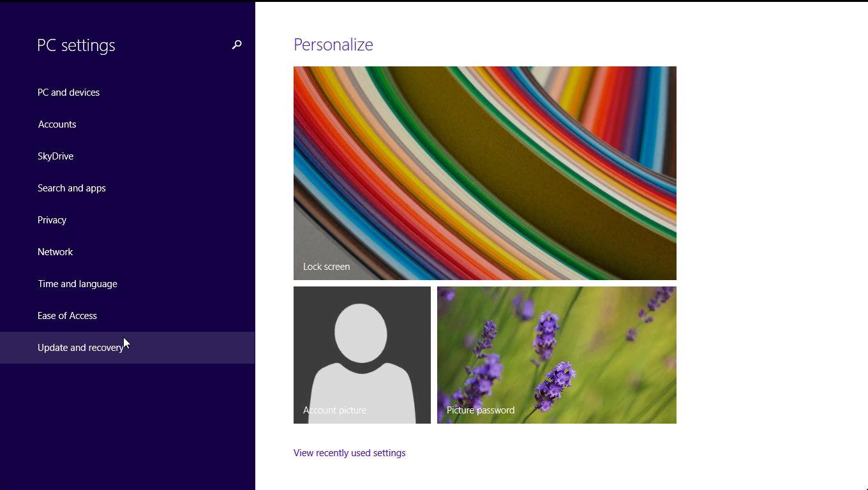Image resolution: width=868 pixels, height=490 pixels.
Task: Open the Privacy settings category
Action: pos(52,220)
